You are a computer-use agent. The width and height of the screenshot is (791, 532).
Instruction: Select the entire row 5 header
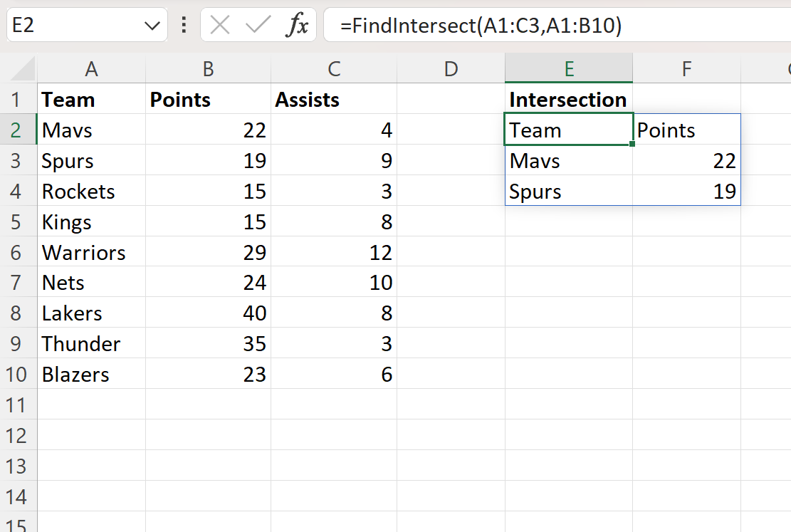click(19, 221)
